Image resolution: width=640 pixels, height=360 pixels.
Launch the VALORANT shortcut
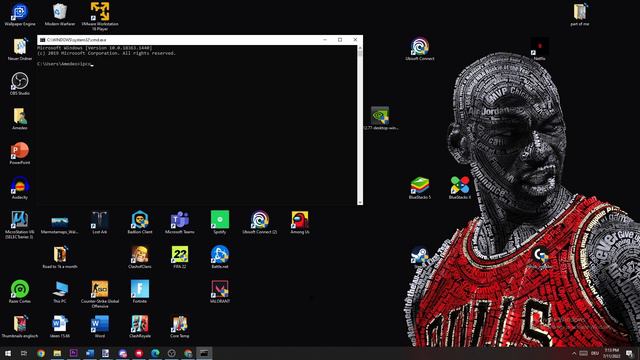[220, 292]
